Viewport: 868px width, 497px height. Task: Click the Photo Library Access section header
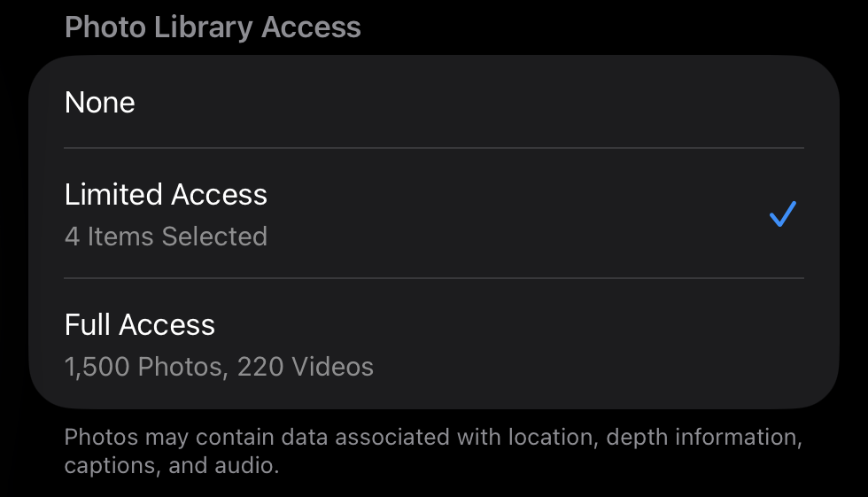pyautogui.click(x=213, y=27)
